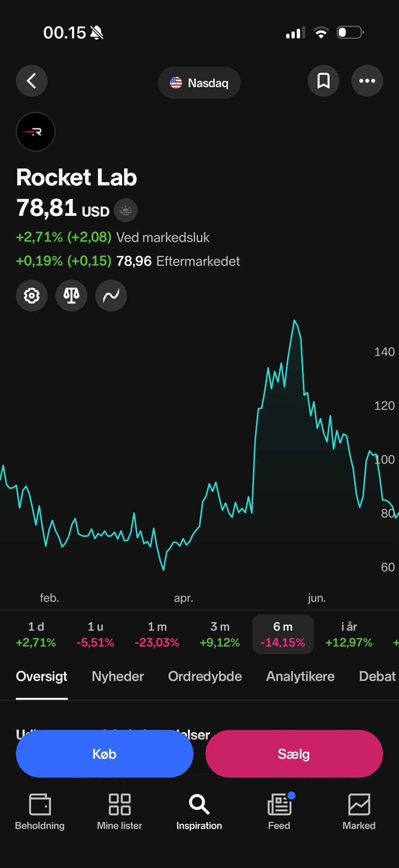Open the Ordredybde tab

(x=205, y=676)
